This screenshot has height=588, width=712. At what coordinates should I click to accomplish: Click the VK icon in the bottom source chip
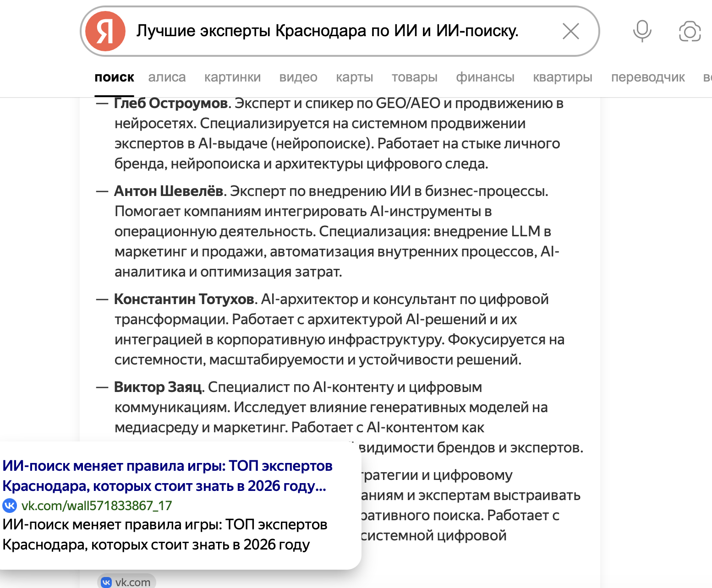tap(106, 582)
